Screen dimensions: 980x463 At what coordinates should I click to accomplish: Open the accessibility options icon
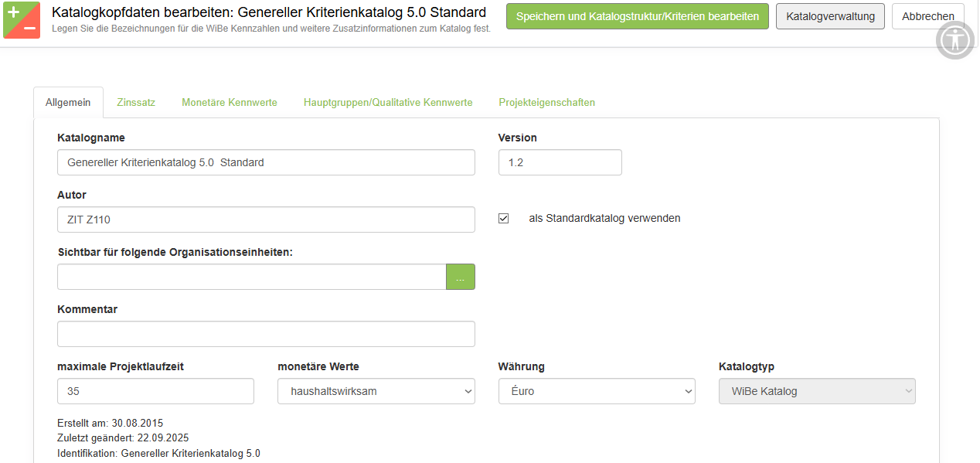955,40
